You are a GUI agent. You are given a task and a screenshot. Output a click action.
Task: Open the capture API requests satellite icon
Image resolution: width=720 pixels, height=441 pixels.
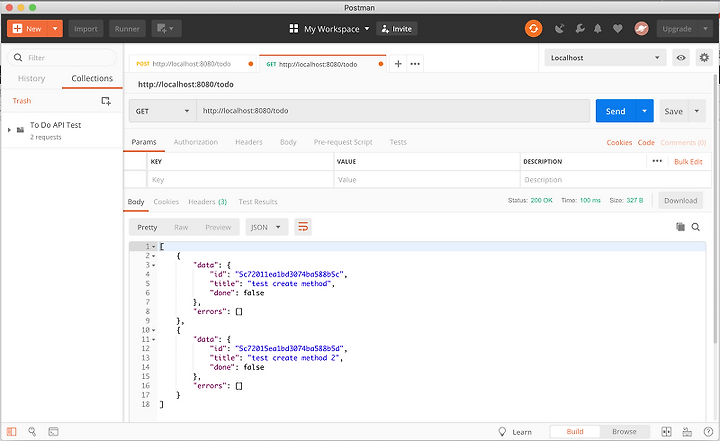pyautogui.click(x=559, y=29)
